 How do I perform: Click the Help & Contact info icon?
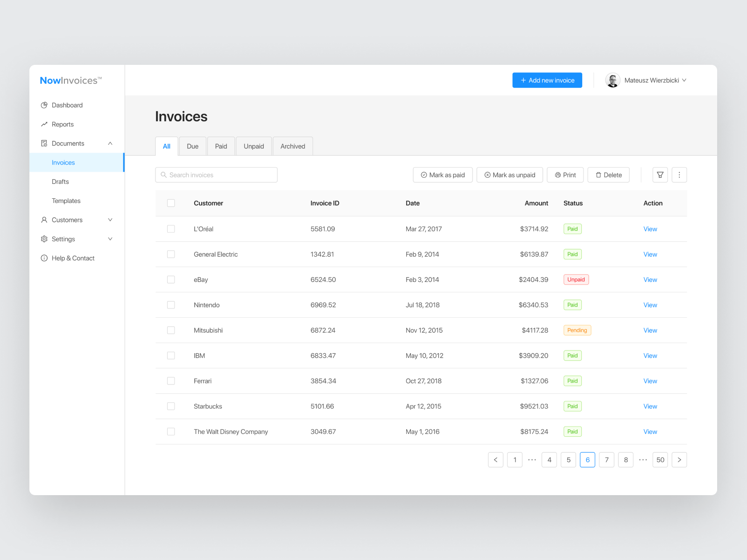44,258
